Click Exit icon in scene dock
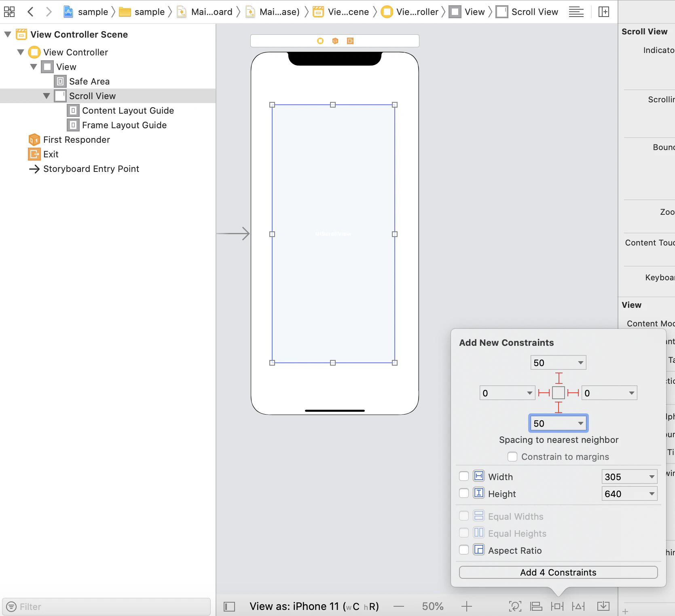Image resolution: width=675 pixels, height=616 pixels. [350, 41]
